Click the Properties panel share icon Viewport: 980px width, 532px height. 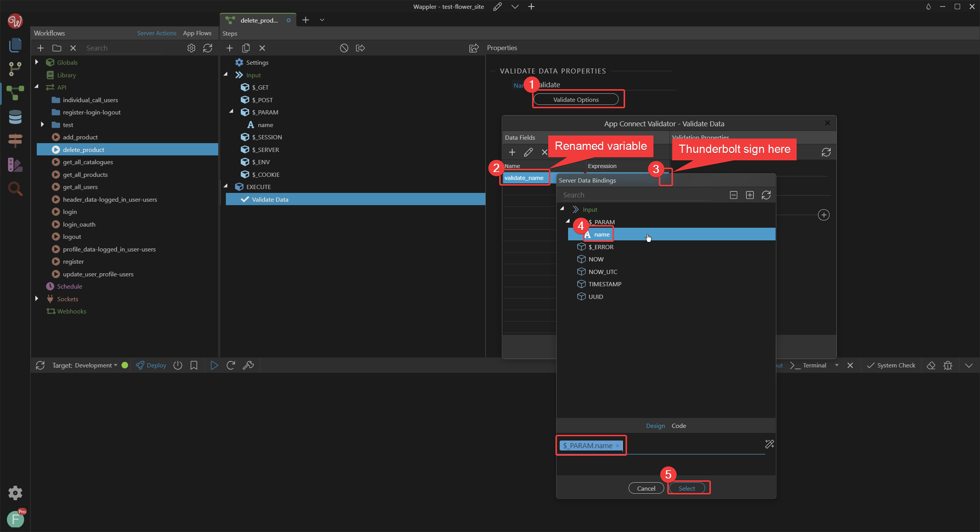pyautogui.click(x=474, y=48)
